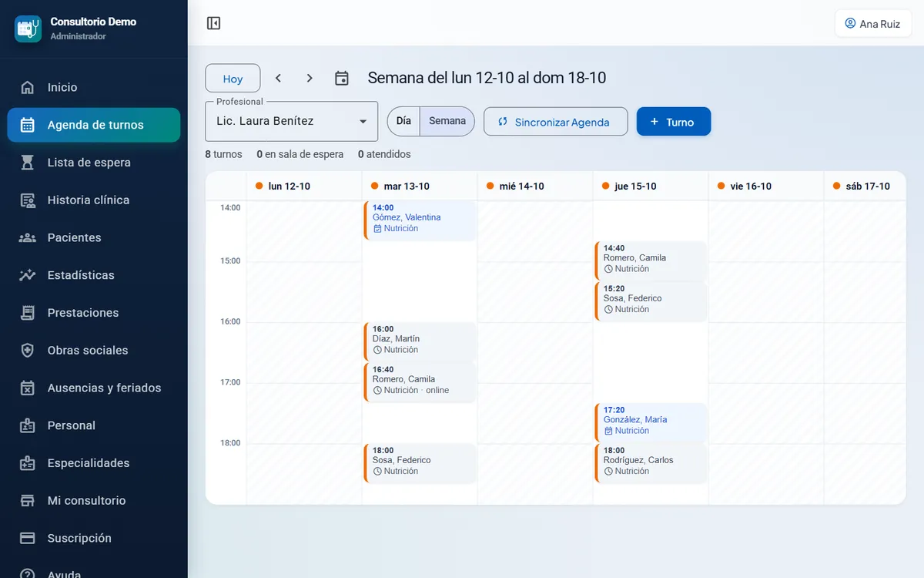The height and width of the screenshot is (578, 924).
Task: Click the 0 en sala de espera text
Action: coord(300,154)
